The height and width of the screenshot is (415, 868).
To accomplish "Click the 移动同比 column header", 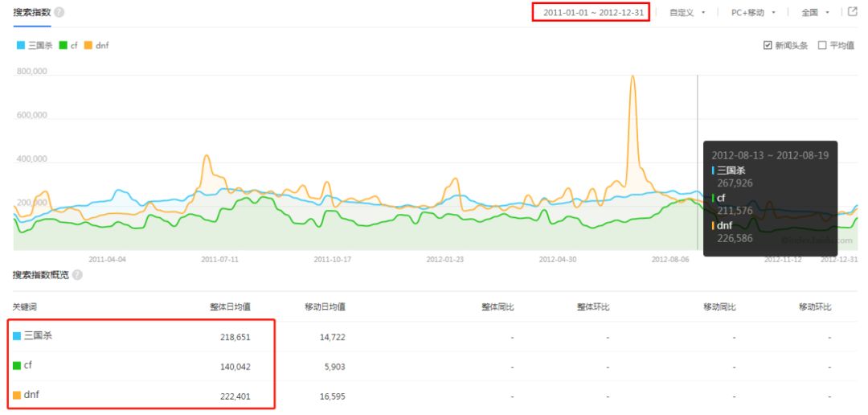I will coord(719,307).
